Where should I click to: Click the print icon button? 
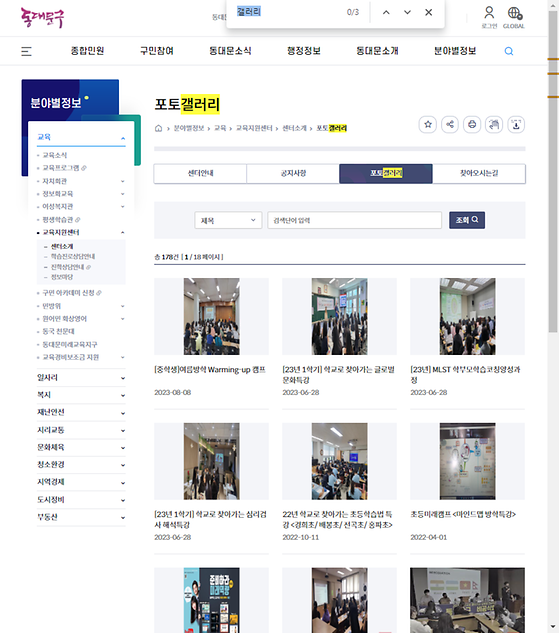coord(472,124)
